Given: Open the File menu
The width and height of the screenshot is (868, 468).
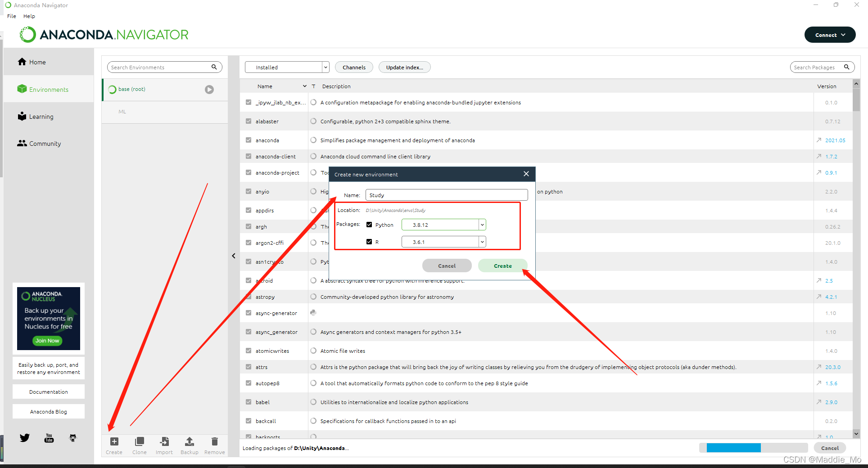Looking at the screenshot, I should [x=12, y=16].
